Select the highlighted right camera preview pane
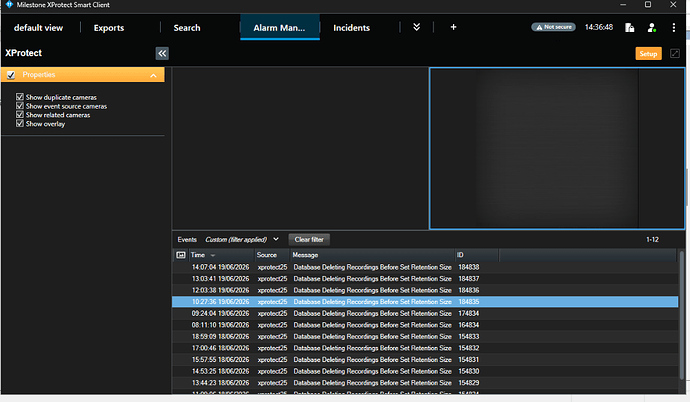The image size is (690, 402). click(557, 148)
